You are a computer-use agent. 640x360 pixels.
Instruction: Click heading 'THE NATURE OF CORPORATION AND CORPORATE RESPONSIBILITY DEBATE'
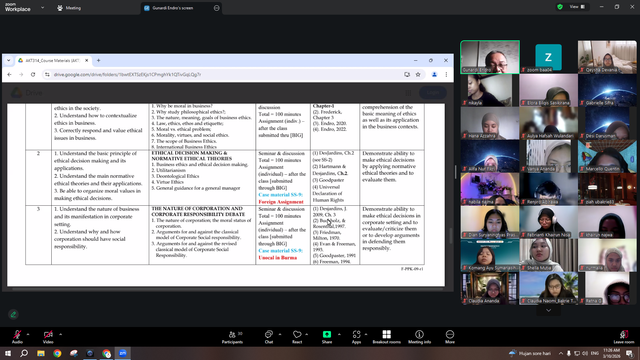pos(198,211)
